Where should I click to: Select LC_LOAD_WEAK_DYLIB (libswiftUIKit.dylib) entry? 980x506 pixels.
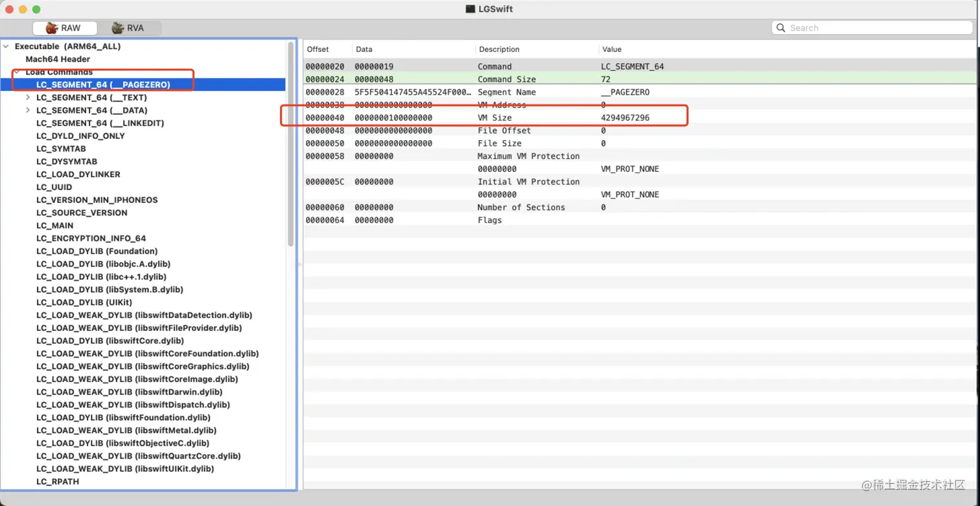coord(125,469)
